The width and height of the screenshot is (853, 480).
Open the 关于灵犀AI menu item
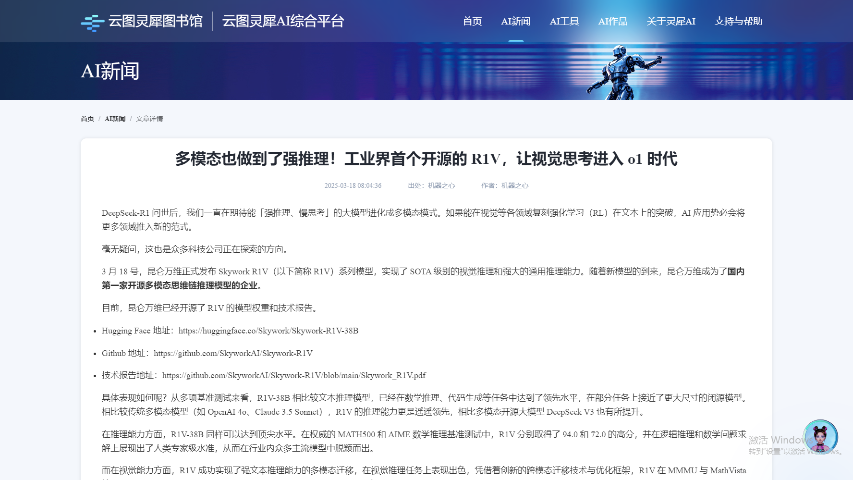(x=671, y=21)
